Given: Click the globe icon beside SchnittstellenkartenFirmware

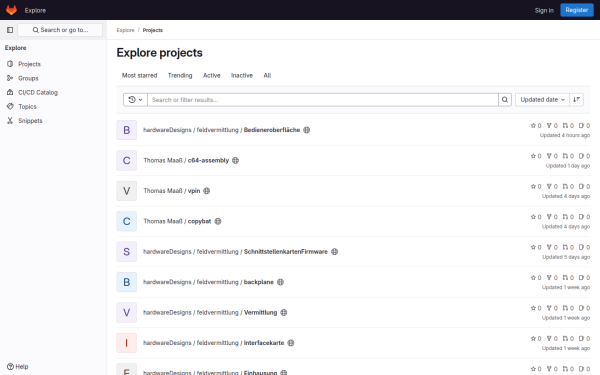Looking at the screenshot, I should click(334, 251).
